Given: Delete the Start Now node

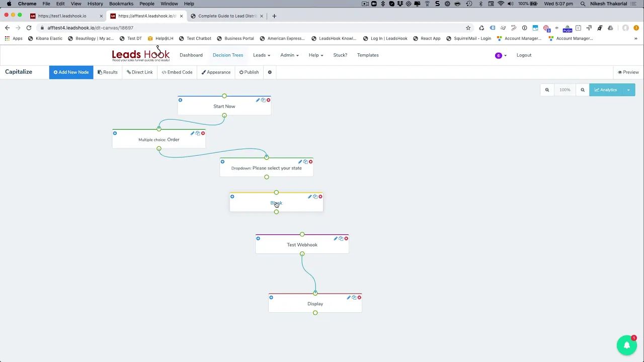Looking at the screenshot, I should [x=268, y=100].
